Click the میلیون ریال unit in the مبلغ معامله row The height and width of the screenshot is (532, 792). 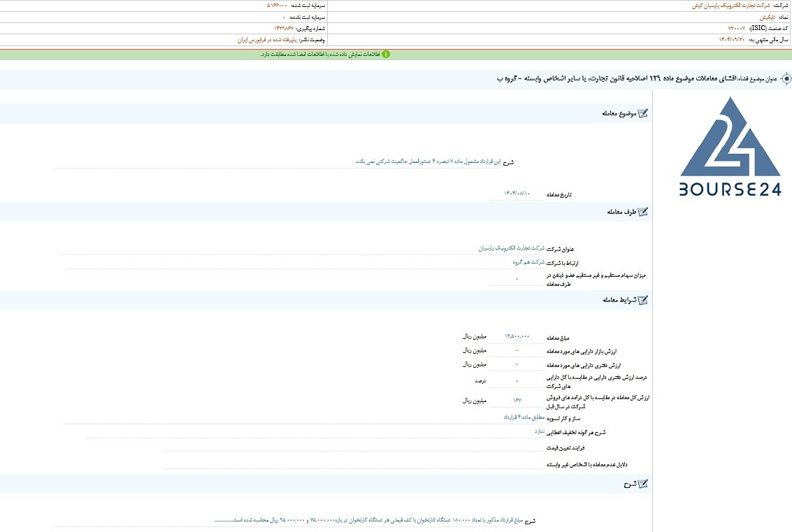click(x=475, y=336)
